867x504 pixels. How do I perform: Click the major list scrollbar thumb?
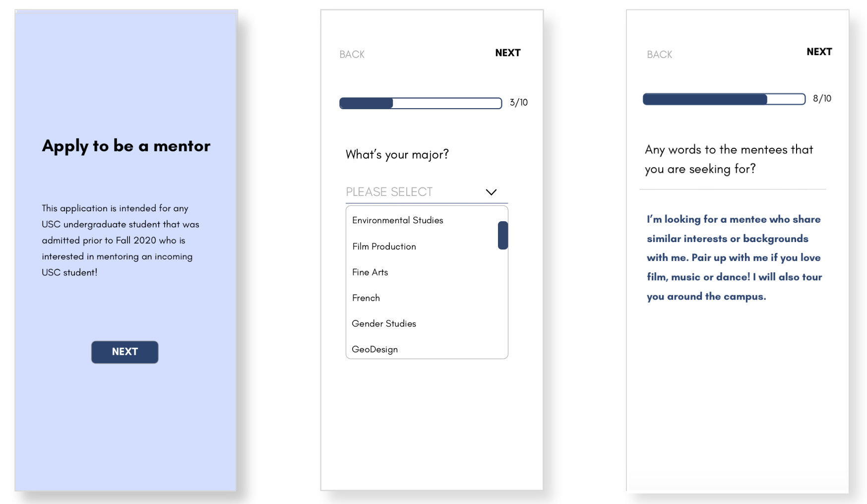click(503, 235)
